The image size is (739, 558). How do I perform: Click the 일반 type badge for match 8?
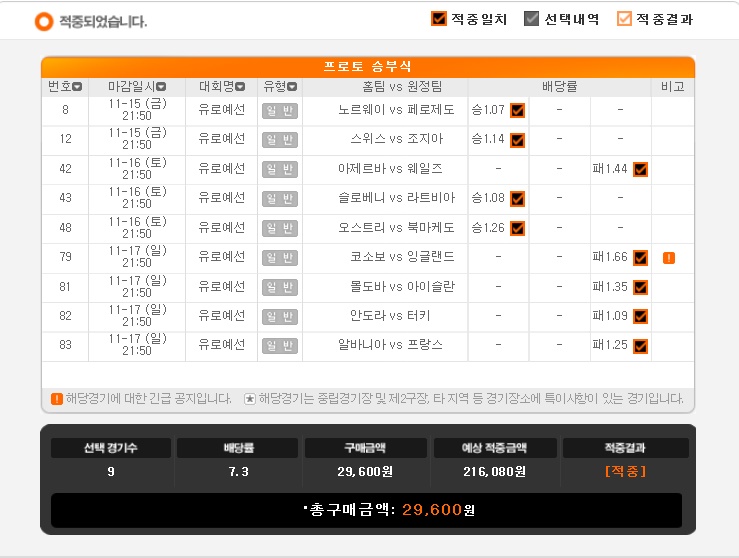(280, 111)
